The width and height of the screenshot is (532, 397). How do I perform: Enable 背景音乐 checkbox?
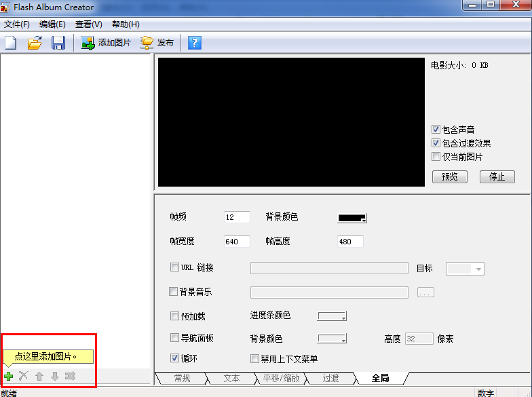pyautogui.click(x=173, y=292)
